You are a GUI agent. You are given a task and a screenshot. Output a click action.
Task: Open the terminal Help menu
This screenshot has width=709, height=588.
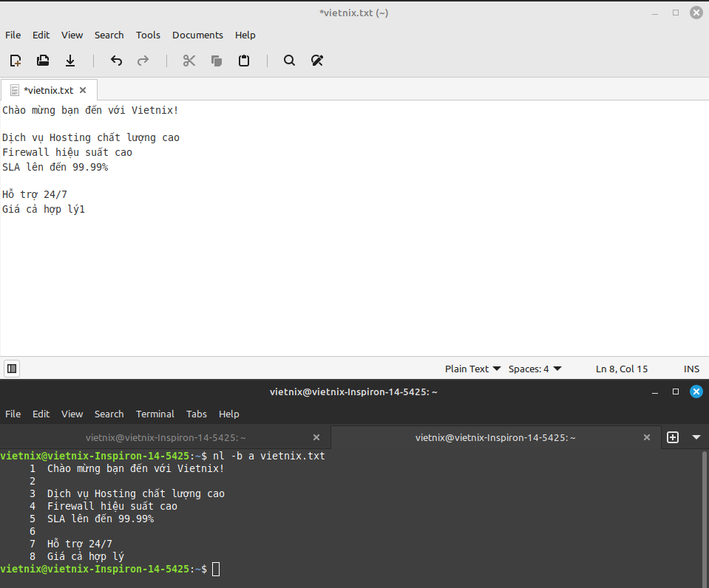228,414
